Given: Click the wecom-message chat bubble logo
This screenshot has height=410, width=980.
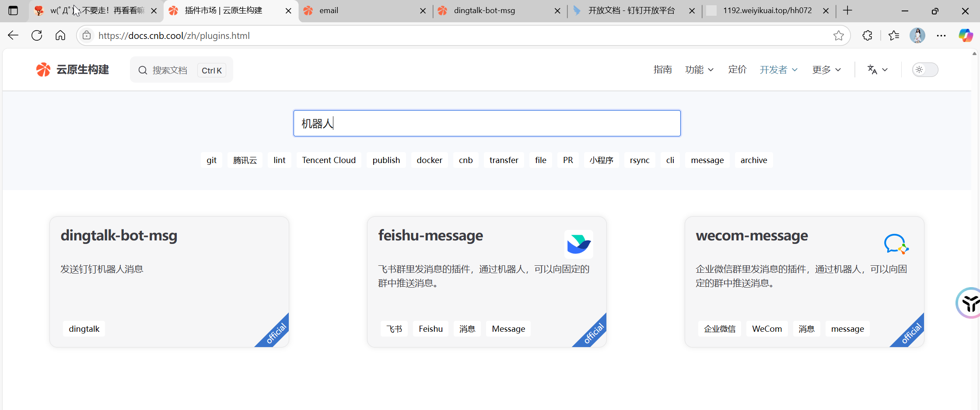Looking at the screenshot, I should 896,244.
